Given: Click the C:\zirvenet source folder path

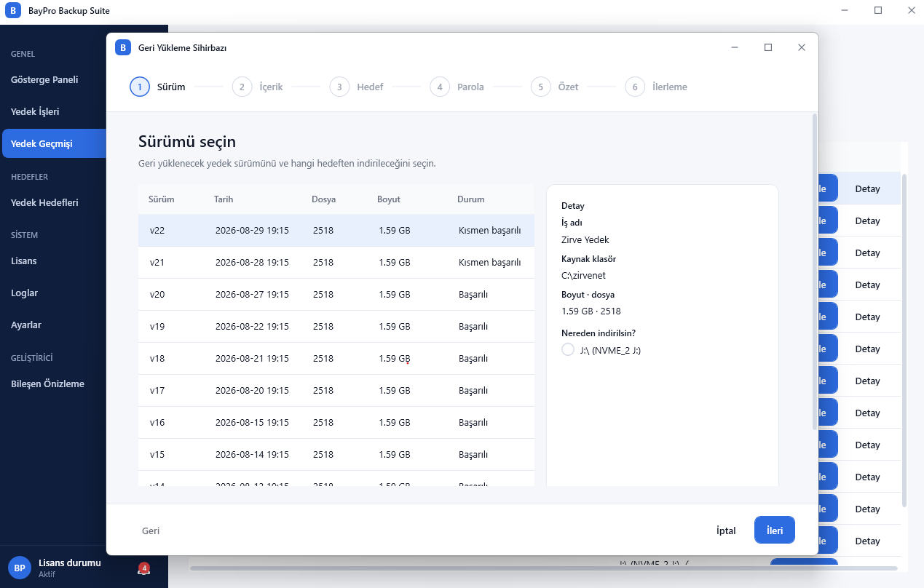Looking at the screenshot, I should (x=583, y=276).
